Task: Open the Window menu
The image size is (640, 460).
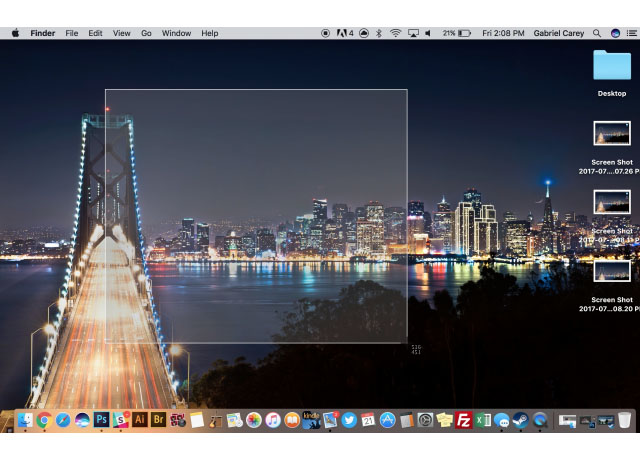Action: click(176, 33)
